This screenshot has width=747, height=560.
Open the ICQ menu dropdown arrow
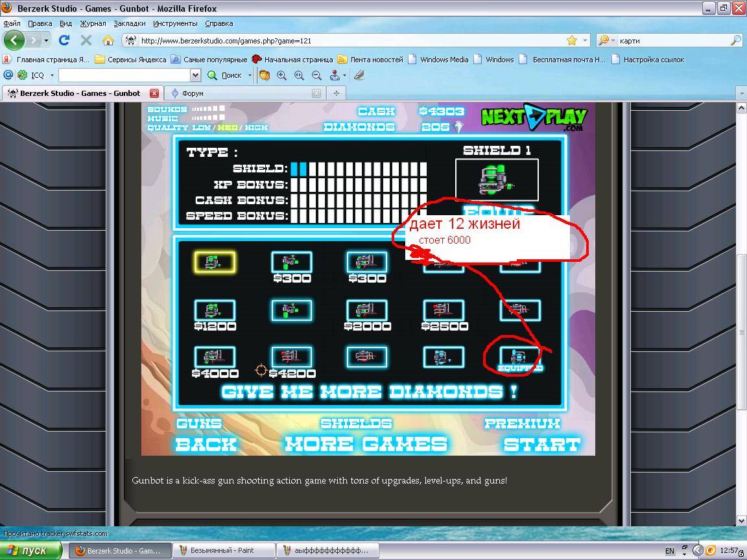coord(52,75)
